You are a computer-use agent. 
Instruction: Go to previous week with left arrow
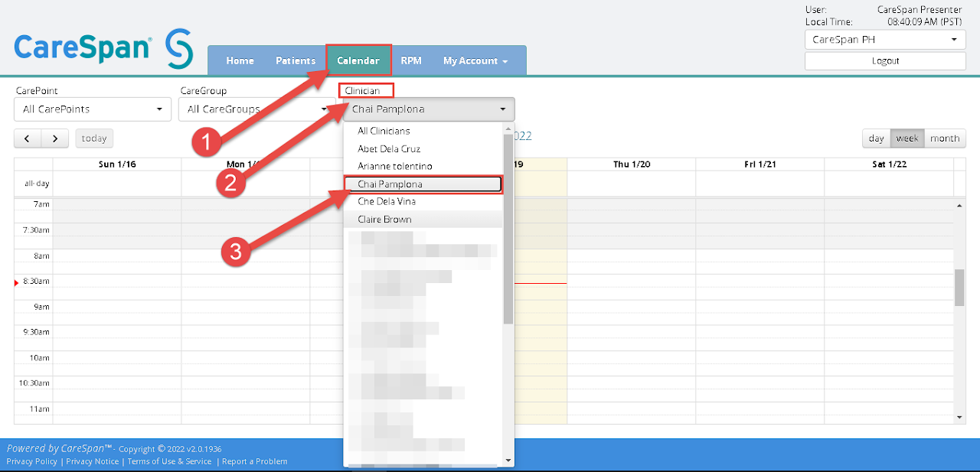28,138
